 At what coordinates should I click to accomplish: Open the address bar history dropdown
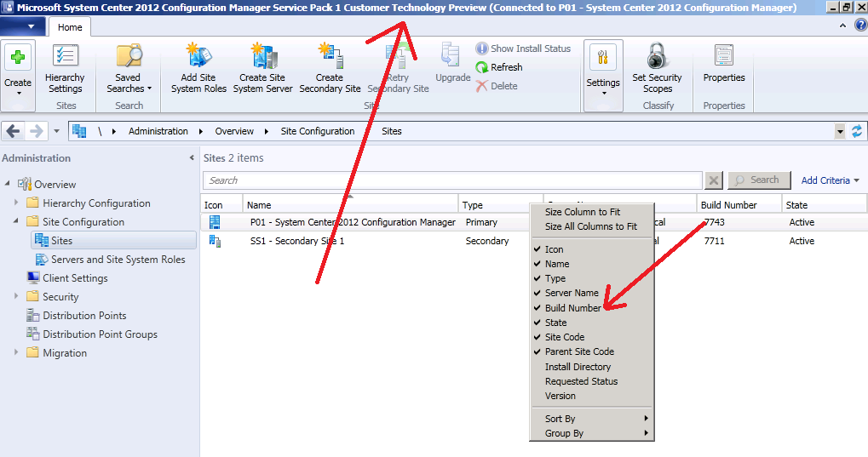841,131
